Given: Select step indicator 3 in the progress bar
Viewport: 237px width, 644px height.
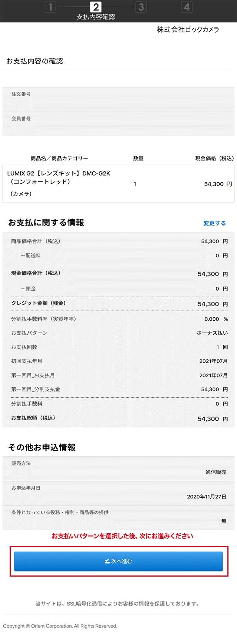Looking at the screenshot, I should 141,7.
